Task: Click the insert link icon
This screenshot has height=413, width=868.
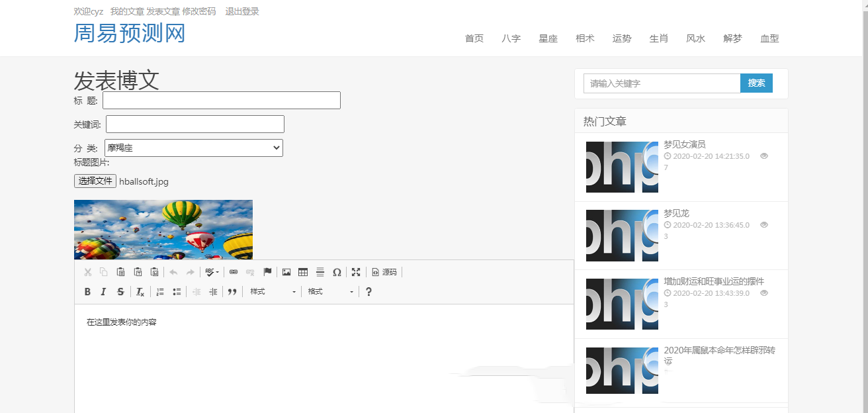Action: pyautogui.click(x=234, y=272)
